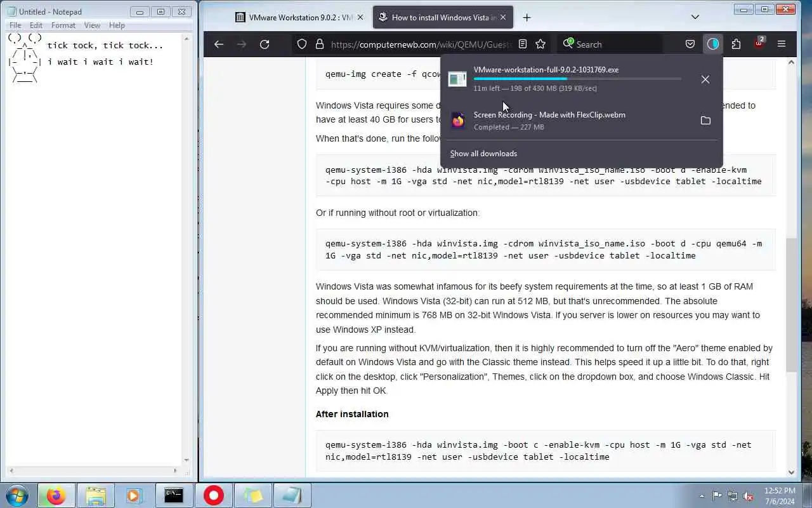Click the VMware-workstation-full-9.0.2-1031769.exe download name
This screenshot has width=812, height=508.
(546, 70)
